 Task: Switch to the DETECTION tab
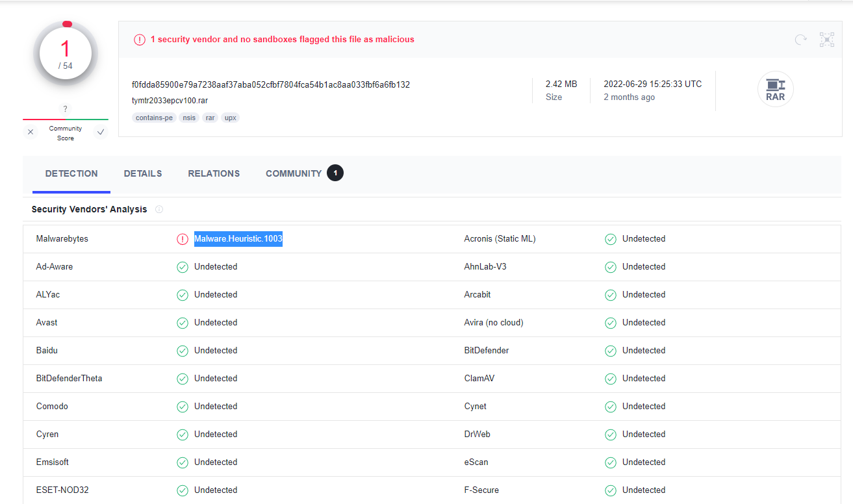(71, 173)
